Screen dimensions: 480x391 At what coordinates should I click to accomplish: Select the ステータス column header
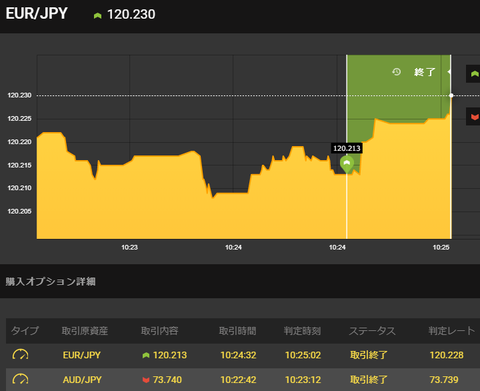[372, 331]
